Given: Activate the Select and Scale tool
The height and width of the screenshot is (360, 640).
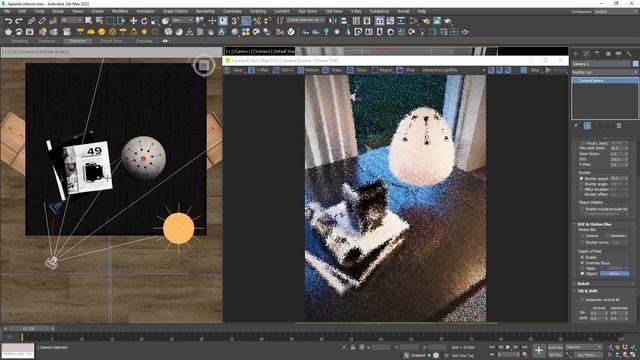Looking at the screenshot, I should tap(155, 20).
